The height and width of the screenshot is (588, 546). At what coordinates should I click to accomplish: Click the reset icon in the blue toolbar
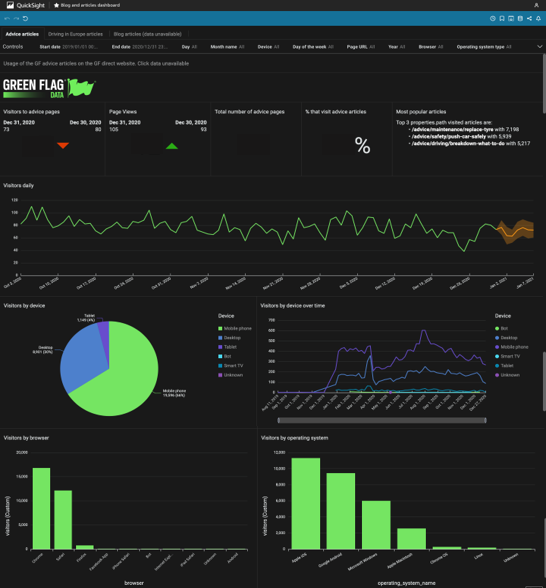[26, 18]
